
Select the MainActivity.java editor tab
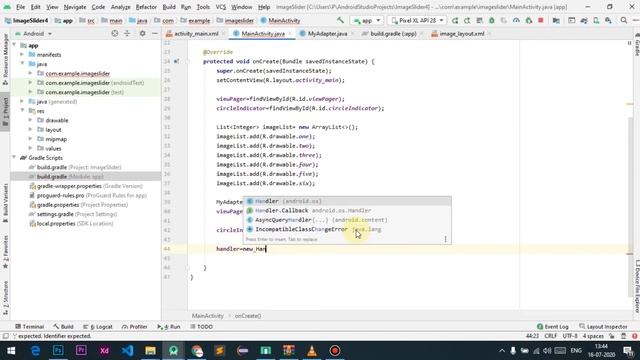(262, 34)
